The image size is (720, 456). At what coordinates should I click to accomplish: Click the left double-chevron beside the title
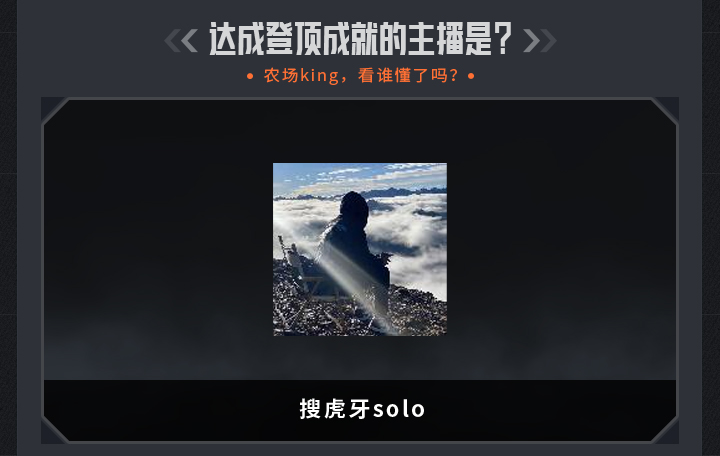point(181,40)
